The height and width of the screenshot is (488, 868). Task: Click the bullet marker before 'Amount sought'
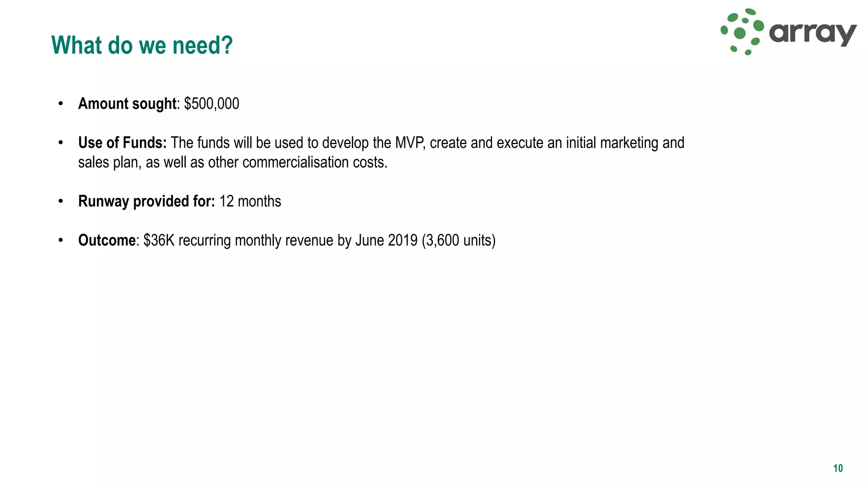pyautogui.click(x=61, y=103)
